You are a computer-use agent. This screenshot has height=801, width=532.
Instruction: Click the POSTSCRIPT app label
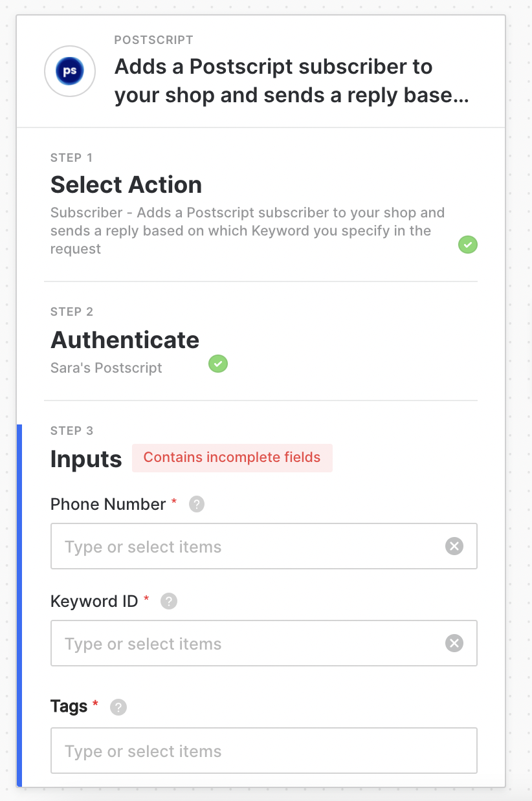pos(153,40)
